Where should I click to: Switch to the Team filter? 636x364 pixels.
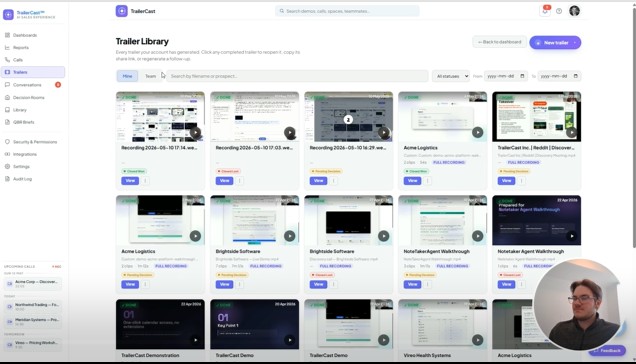pyautogui.click(x=150, y=76)
